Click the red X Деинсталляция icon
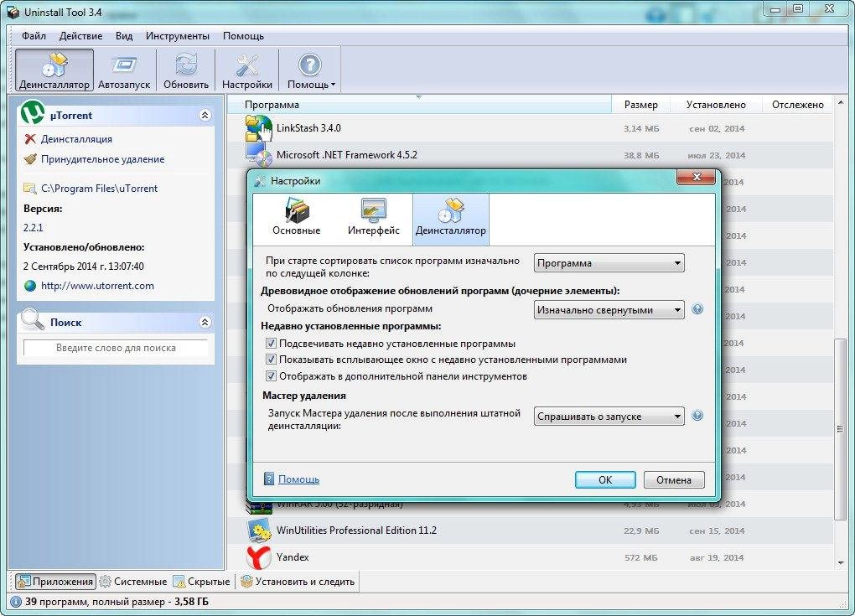 (30, 139)
